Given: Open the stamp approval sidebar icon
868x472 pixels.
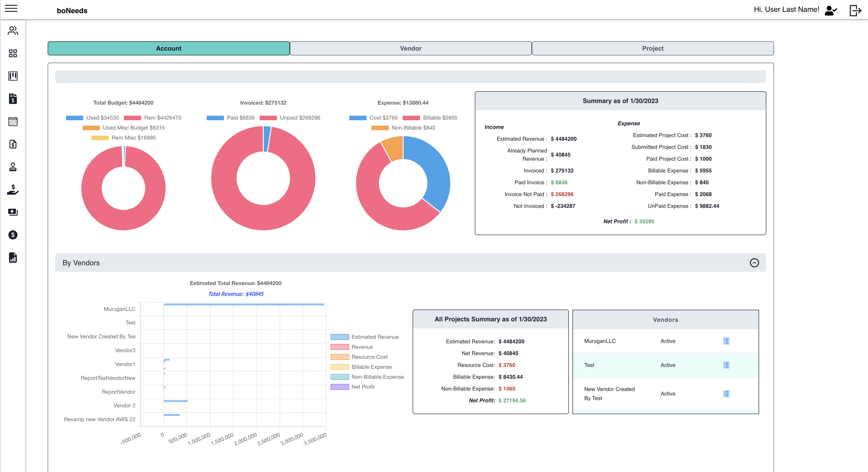Looking at the screenshot, I should point(13,167).
